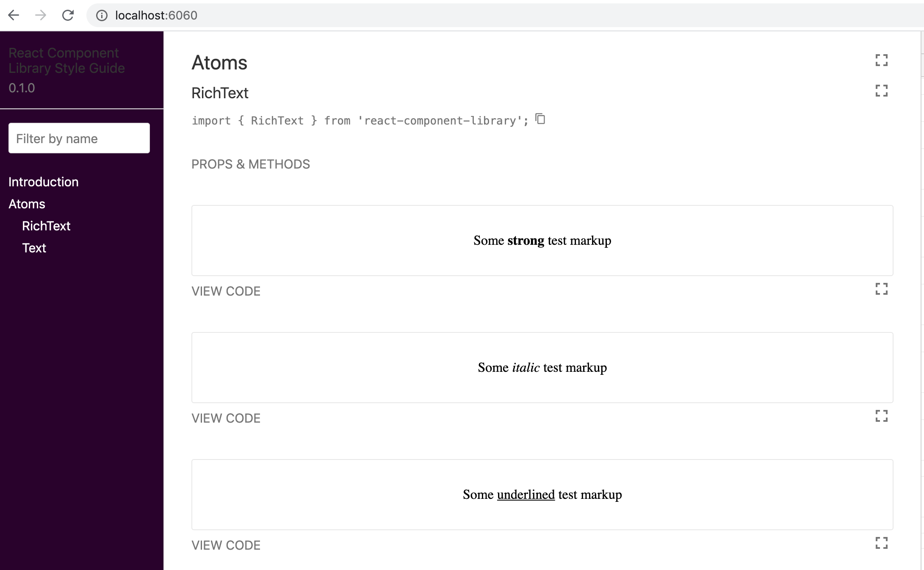Isolate the strong markup example
This screenshot has width=924, height=570.
click(x=881, y=289)
